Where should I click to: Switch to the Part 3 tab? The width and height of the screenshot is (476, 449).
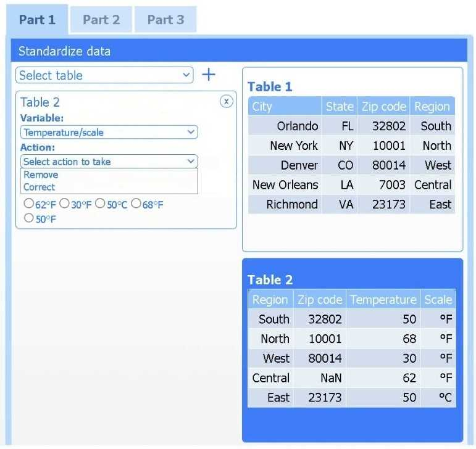point(165,20)
